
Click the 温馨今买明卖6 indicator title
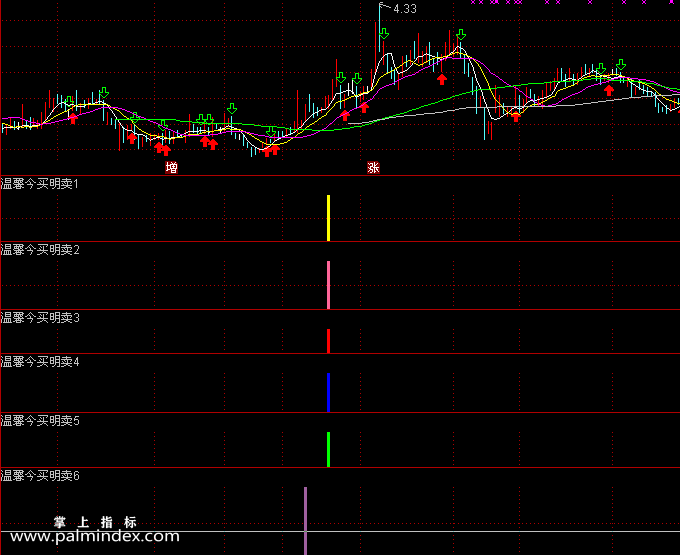tap(40, 476)
